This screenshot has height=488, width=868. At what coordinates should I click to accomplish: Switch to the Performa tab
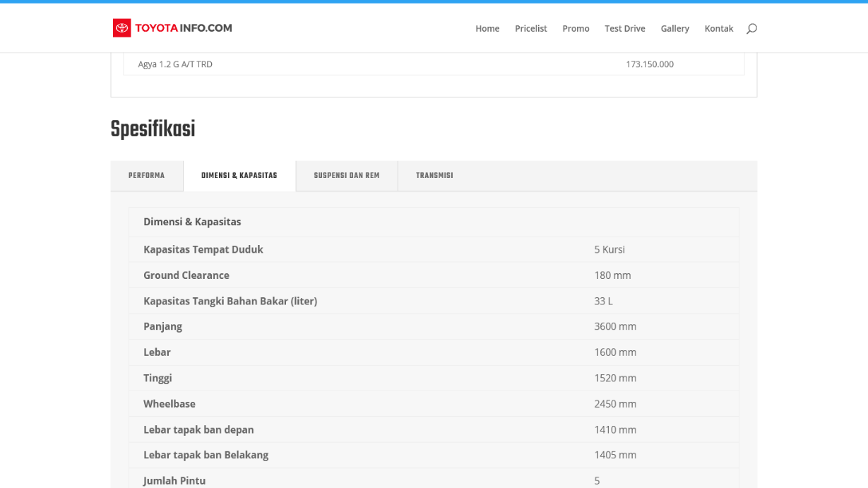coord(147,176)
